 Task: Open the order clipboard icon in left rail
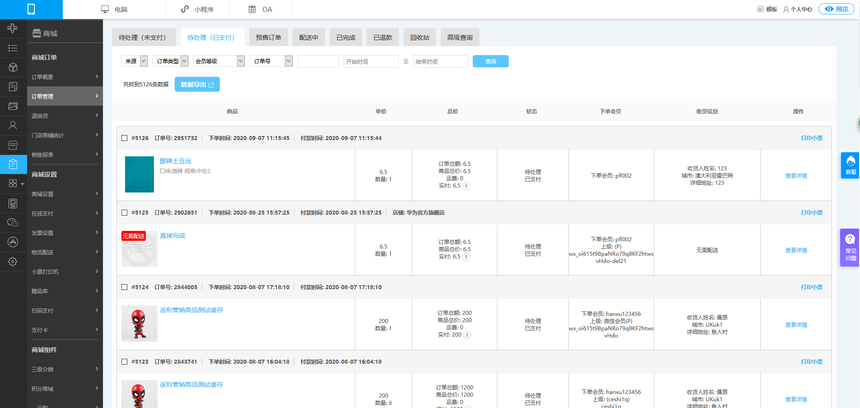(13, 164)
